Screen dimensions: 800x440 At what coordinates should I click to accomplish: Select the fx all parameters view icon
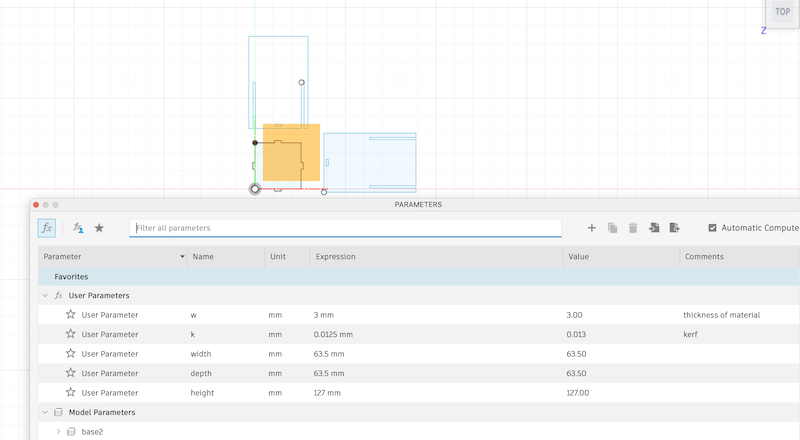46,228
